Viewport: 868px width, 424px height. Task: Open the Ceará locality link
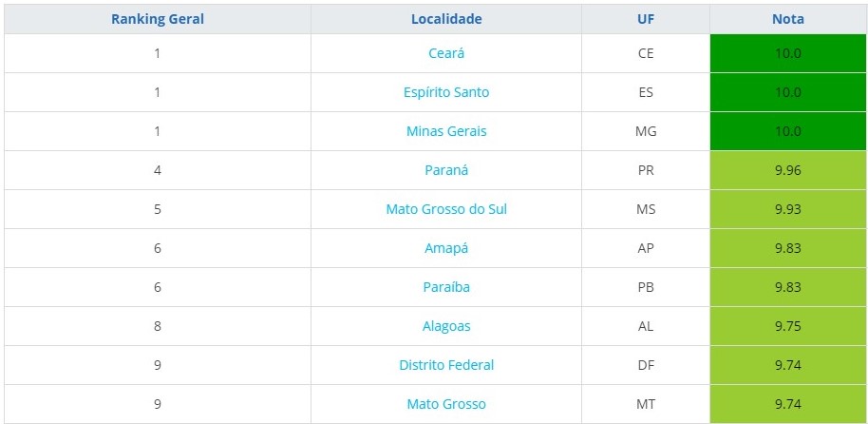click(446, 53)
